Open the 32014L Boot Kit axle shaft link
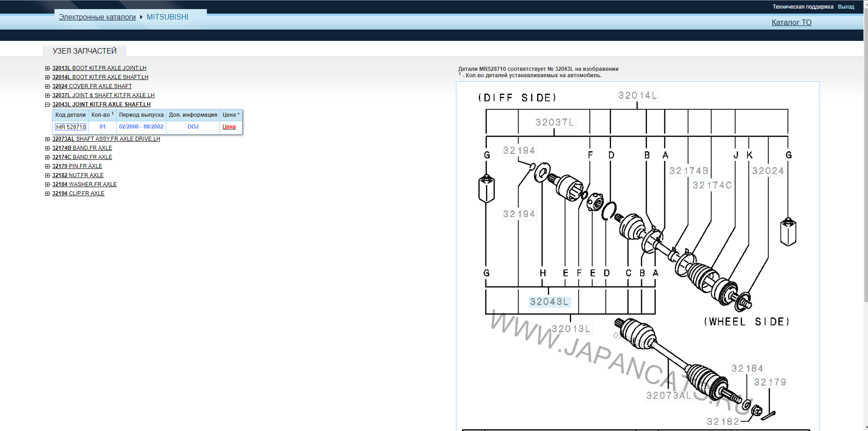This screenshot has width=868, height=431. (x=100, y=77)
